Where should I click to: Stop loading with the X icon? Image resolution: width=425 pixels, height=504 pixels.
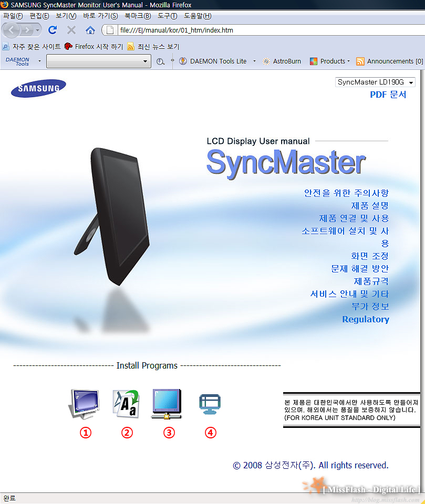coord(71,30)
